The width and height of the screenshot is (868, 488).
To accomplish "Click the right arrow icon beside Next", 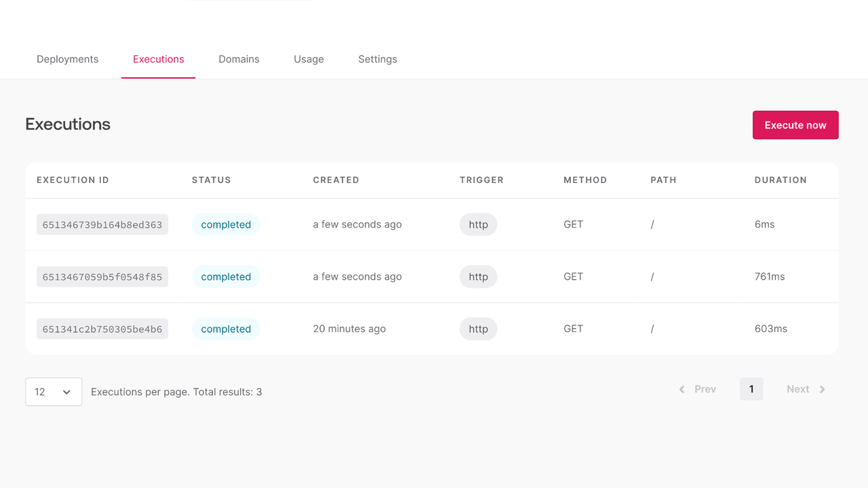I will (822, 389).
